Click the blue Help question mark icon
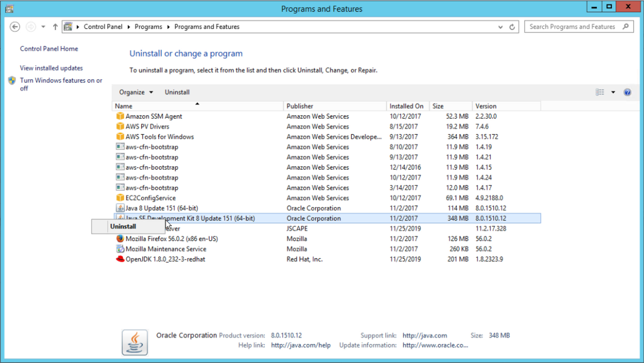The image size is (644, 363). 627,92
